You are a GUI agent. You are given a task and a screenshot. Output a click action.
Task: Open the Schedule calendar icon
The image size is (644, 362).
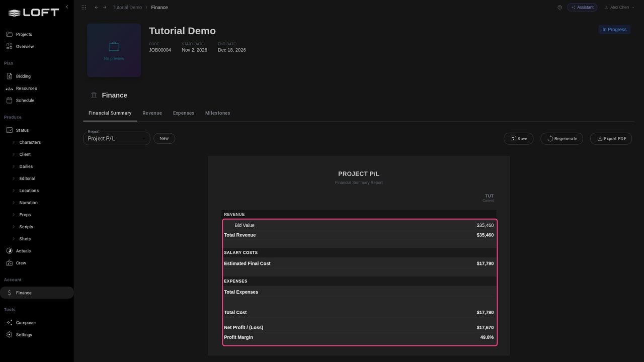click(x=10, y=101)
